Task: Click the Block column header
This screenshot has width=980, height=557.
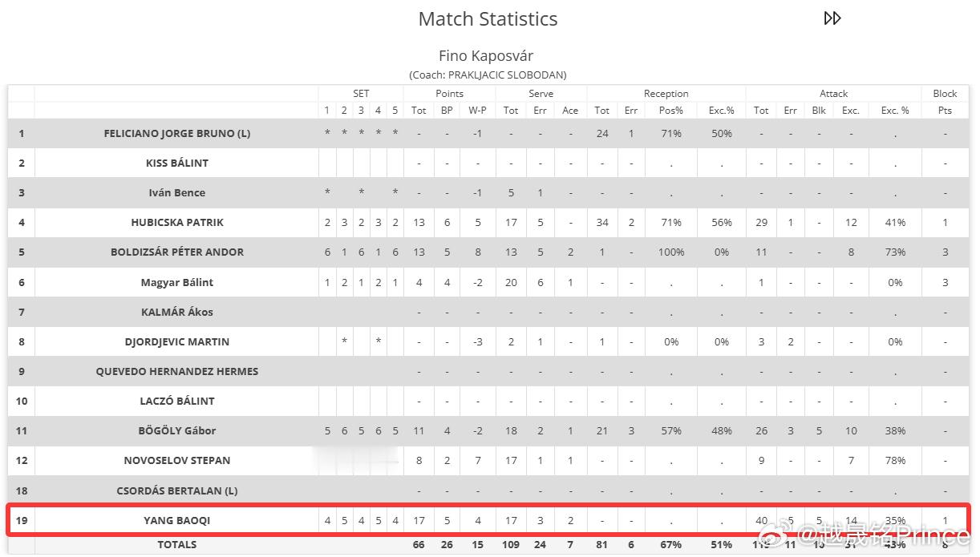Action: point(945,94)
